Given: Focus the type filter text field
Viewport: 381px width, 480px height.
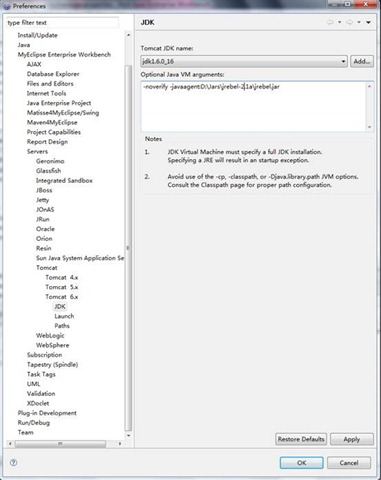Looking at the screenshot, I should pos(62,23).
